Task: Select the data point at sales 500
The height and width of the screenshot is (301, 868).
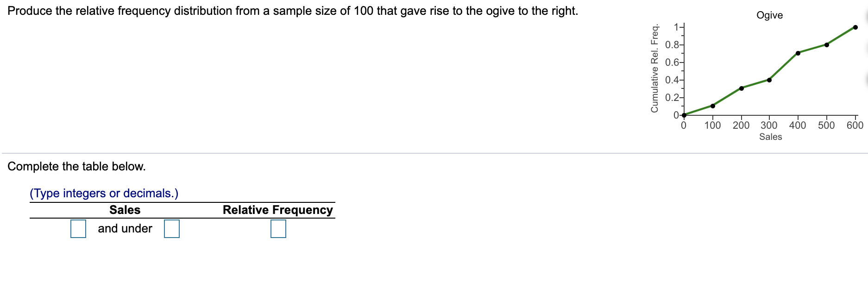Action: pyautogui.click(x=826, y=45)
